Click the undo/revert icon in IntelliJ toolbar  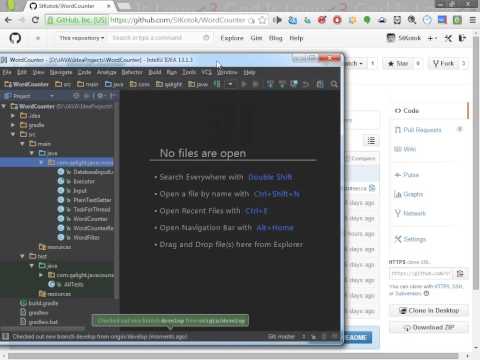click(306, 84)
